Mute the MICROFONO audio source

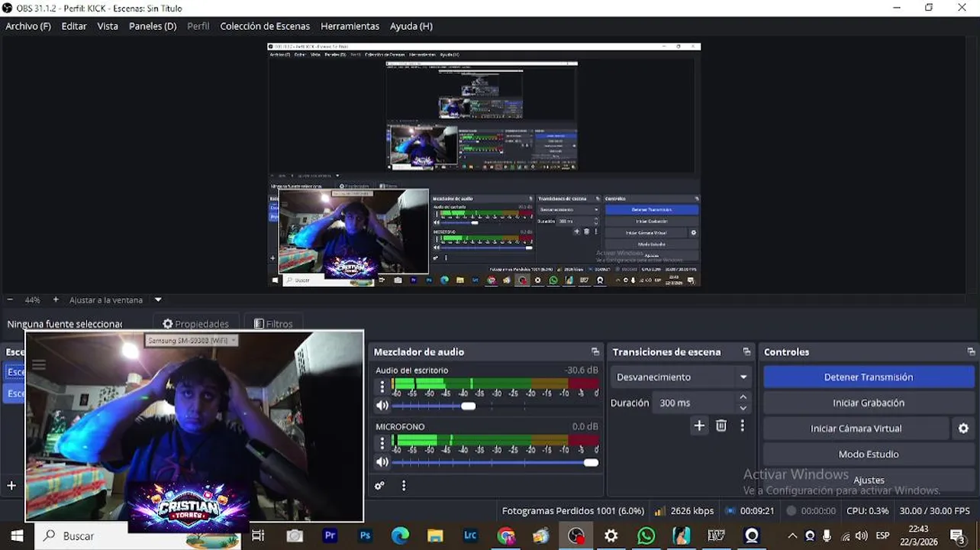click(382, 462)
